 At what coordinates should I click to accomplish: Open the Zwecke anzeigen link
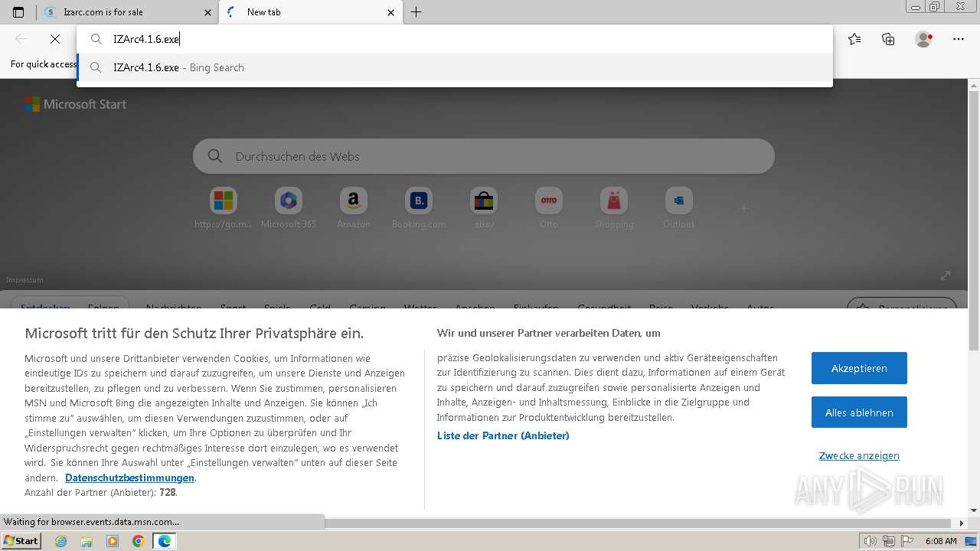(x=859, y=455)
